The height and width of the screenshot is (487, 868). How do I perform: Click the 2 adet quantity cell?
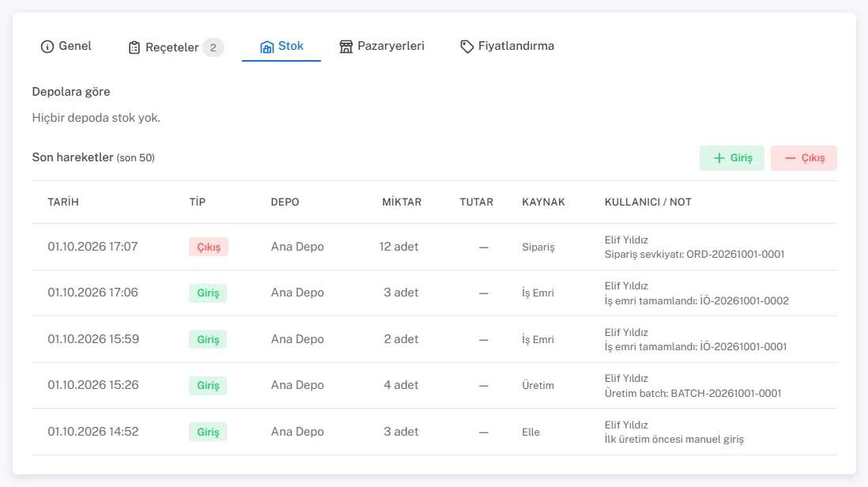[402, 339]
